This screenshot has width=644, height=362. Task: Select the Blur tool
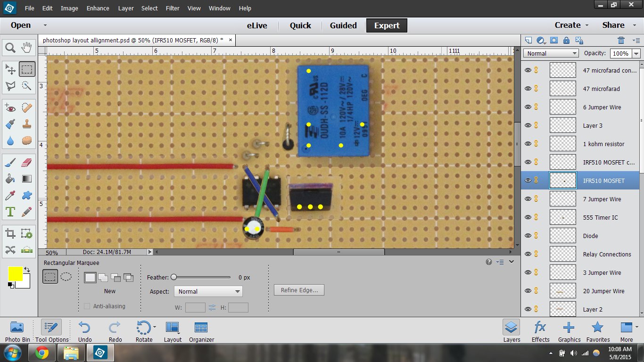click(x=10, y=141)
